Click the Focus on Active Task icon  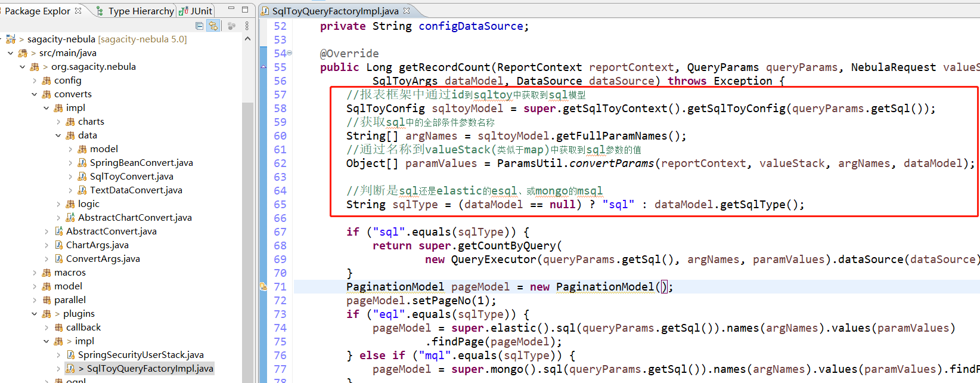(231, 26)
